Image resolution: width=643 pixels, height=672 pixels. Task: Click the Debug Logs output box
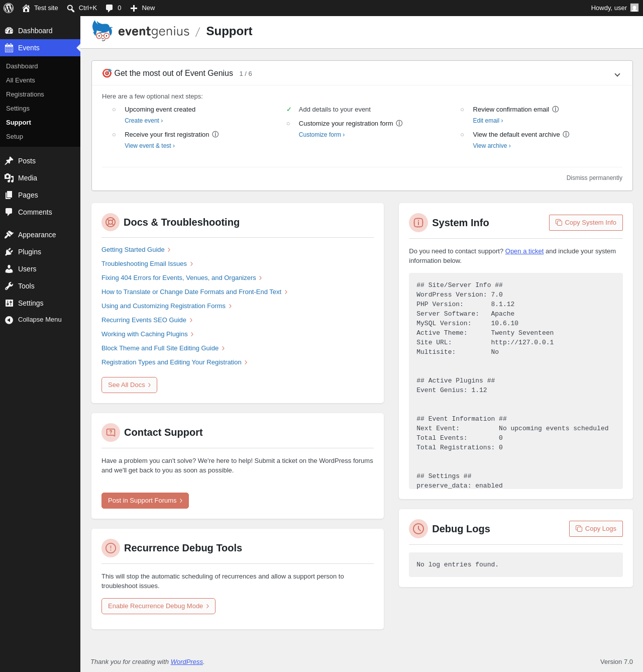tap(516, 565)
